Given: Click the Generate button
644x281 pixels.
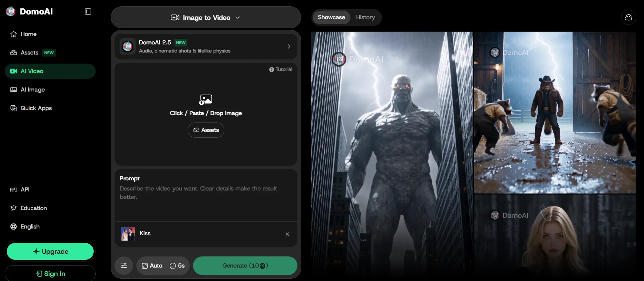Looking at the screenshot, I should 245,266.
